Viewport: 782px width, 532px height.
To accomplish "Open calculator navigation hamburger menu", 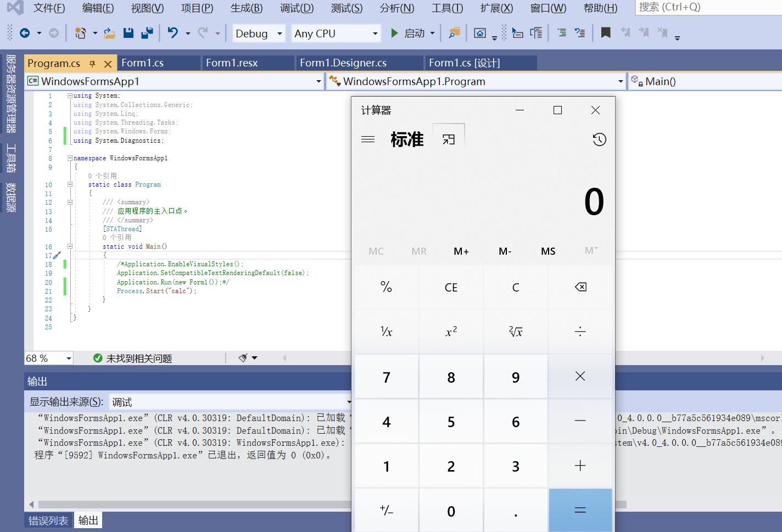I will coord(368,139).
